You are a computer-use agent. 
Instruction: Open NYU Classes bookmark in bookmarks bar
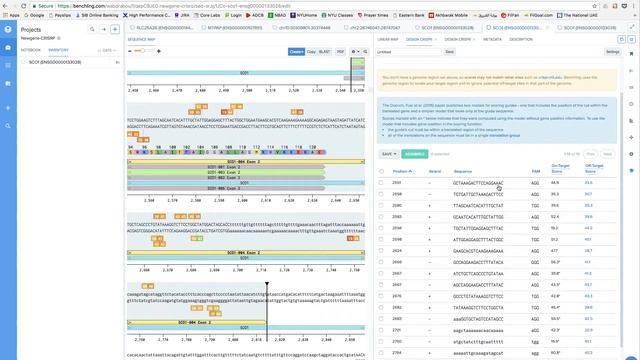337,15
